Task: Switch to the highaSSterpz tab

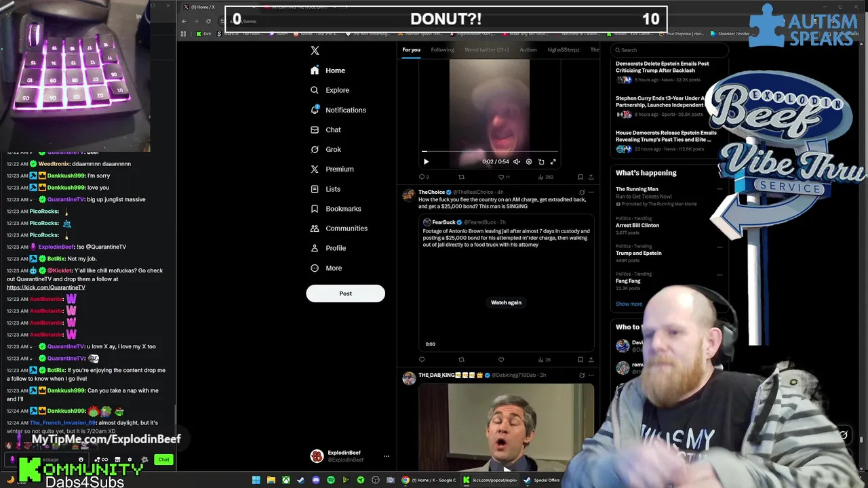Action: click(564, 49)
